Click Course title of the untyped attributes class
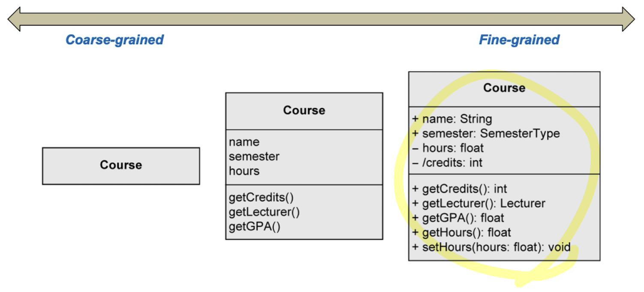644x292 pixels. tap(304, 110)
